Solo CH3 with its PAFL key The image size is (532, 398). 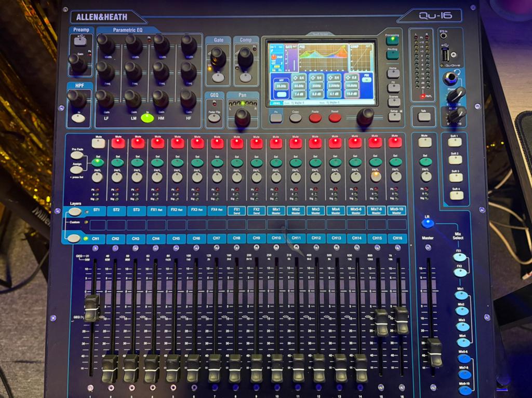click(137, 177)
